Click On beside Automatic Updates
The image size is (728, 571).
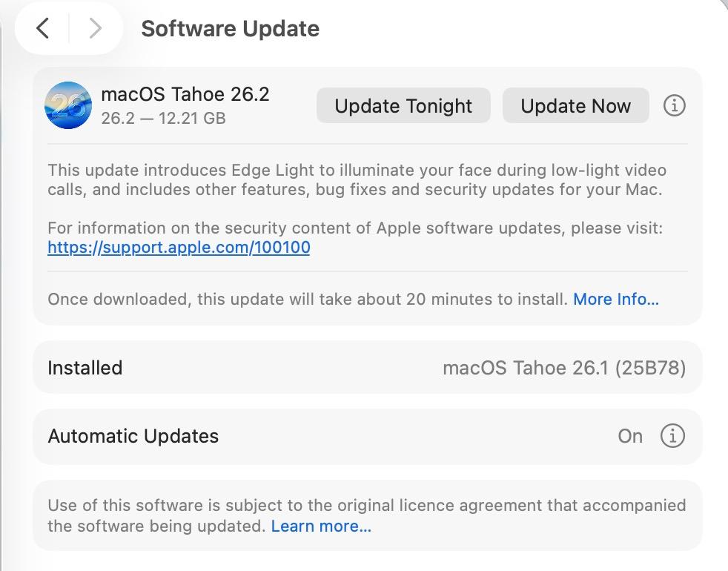coord(629,436)
